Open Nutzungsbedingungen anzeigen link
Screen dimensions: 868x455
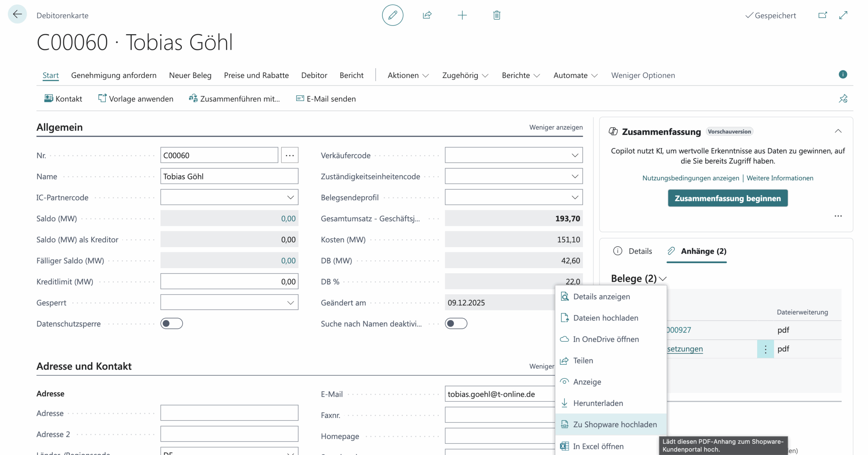(690, 178)
